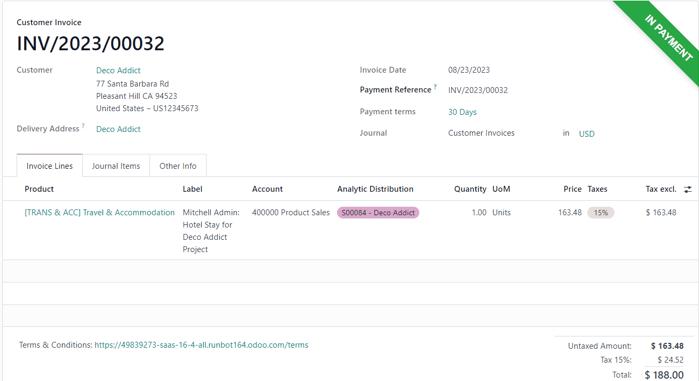
Task: Open the Terms & Conditions URL
Action: pyautogui.click(x=201, y=345)
